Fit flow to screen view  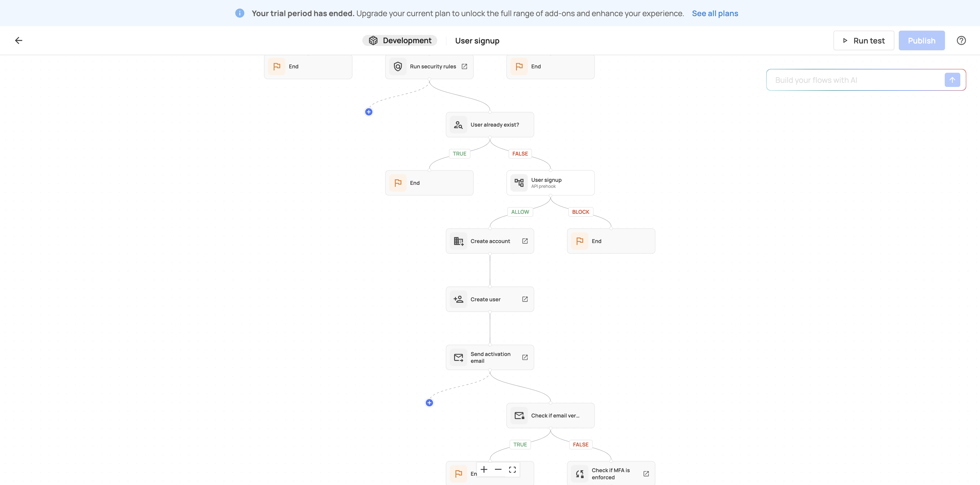coord(512,469)
